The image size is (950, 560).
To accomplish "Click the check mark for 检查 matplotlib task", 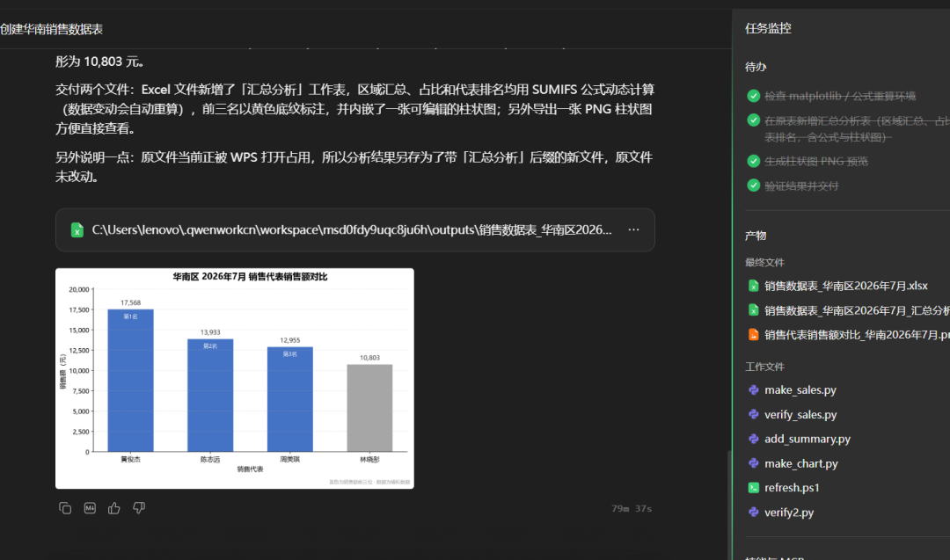I will 753,96.
